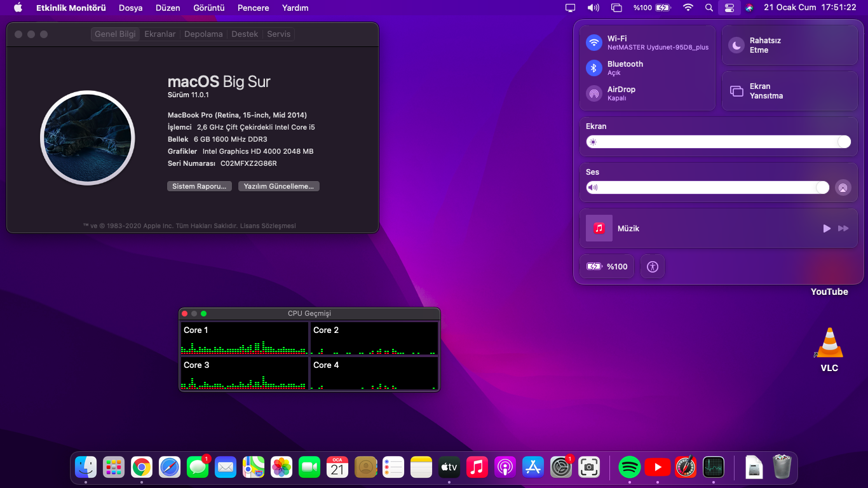Open the Photos app in dock

point(281,467)
